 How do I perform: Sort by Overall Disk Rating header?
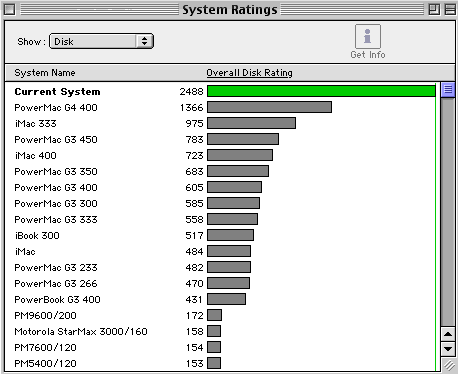(x=249, y=73)
